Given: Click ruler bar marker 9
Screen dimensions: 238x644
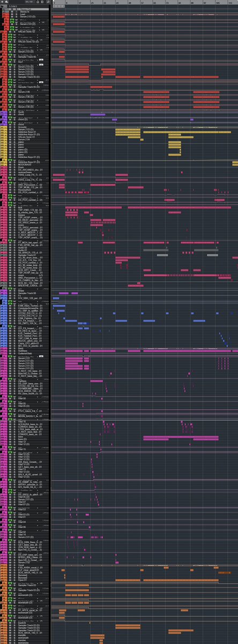Looking at the screenshot, I should point(66,3).
